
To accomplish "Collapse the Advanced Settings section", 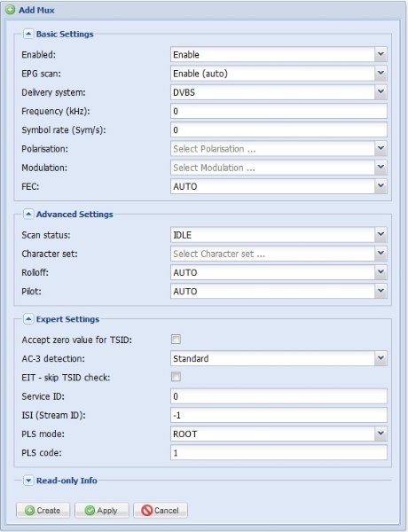I will (x=28, y=214).
